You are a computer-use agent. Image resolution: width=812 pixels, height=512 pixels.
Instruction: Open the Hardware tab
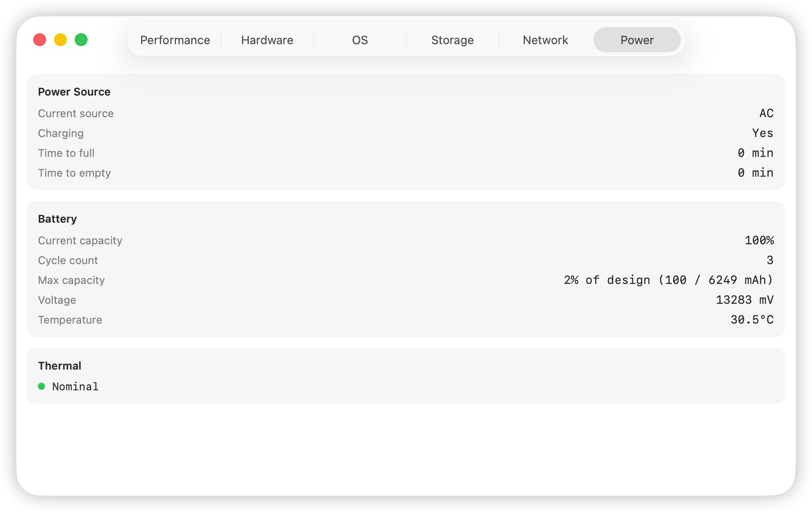coord(267,40)
